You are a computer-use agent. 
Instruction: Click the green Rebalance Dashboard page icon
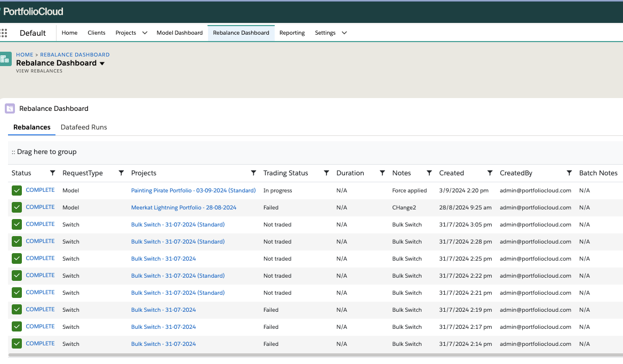6,59
